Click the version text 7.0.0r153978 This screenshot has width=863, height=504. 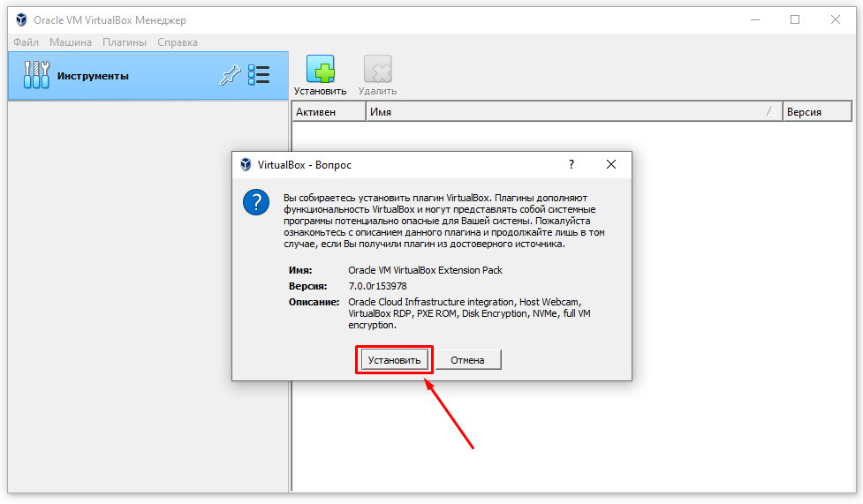(377, 286)
